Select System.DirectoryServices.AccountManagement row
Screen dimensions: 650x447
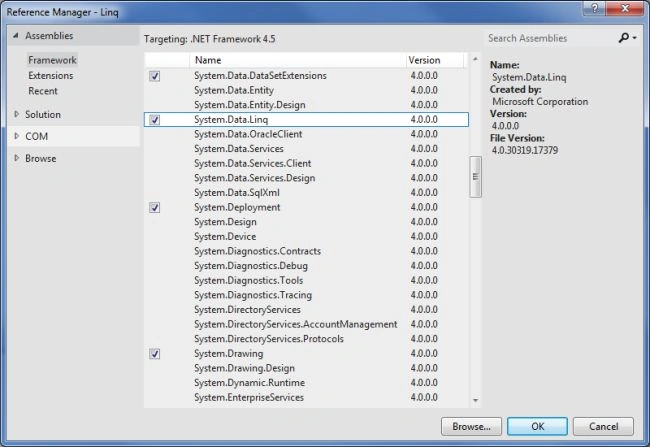[x=306, y=324]
